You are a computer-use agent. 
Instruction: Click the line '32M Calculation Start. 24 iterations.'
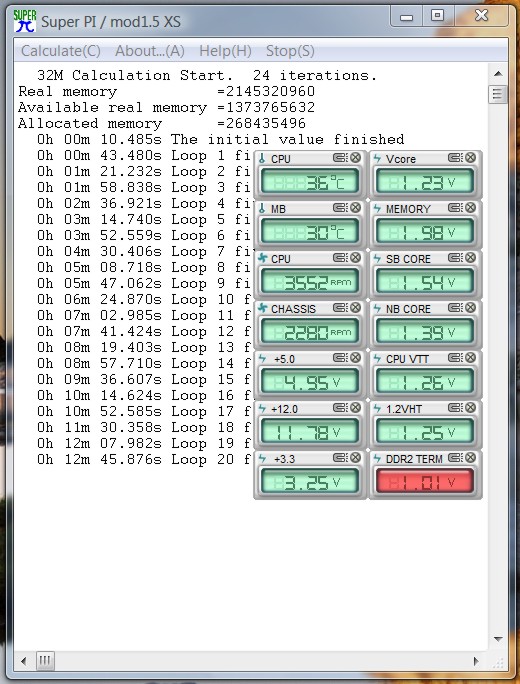pyautogui.click(x=207, y=75)
